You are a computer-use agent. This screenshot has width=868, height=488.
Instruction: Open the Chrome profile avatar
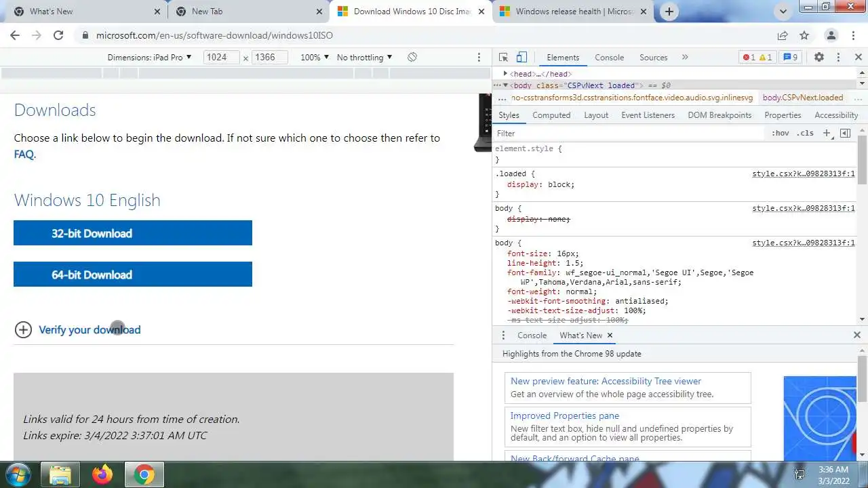pyautogui.click(x=831, y=35)
